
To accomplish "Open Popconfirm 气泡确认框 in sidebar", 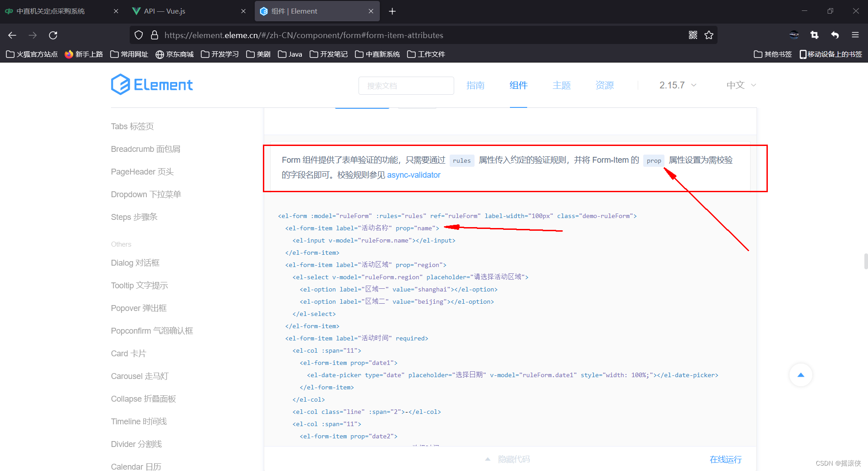I will pyautogui.click(x=152, y=331).
